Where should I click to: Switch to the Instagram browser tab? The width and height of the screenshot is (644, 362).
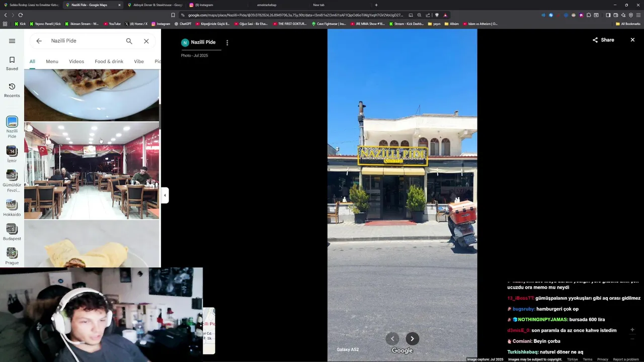pos(216,5)
